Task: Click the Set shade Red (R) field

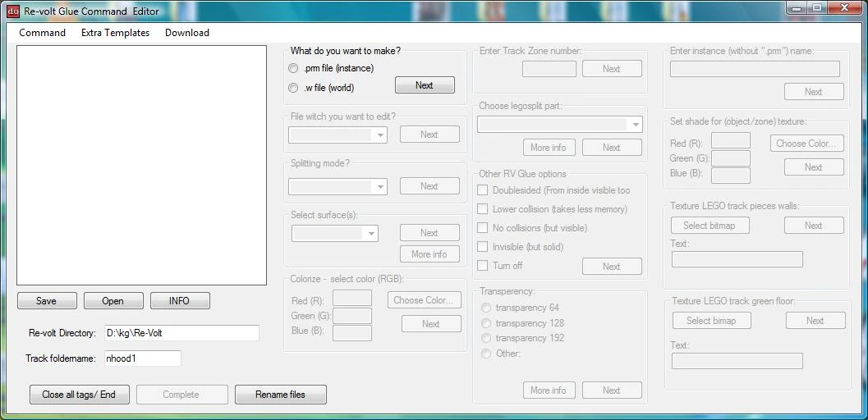Action: click(x=731, y=140)
